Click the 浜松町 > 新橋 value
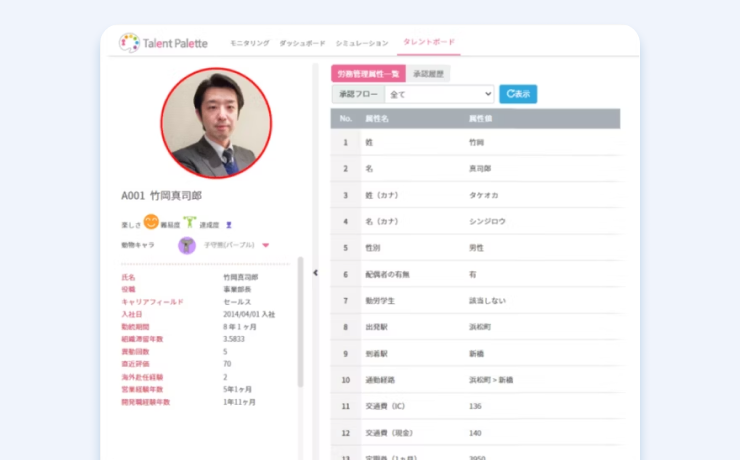 click(491, 380)
